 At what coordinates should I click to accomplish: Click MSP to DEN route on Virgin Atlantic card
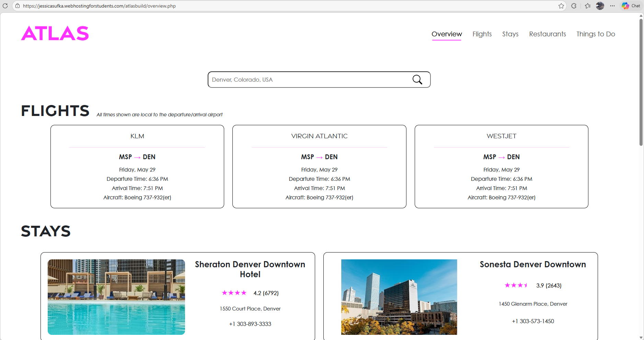point(319,157)
